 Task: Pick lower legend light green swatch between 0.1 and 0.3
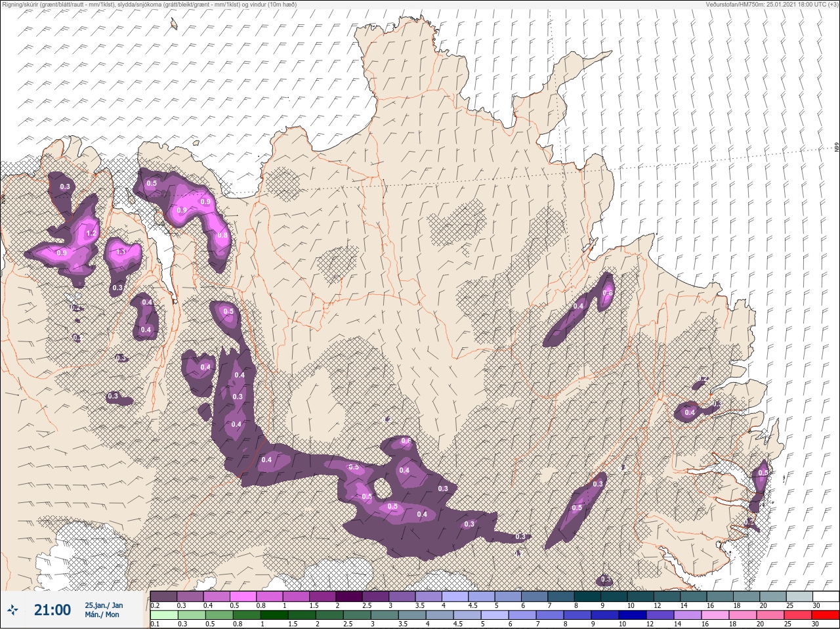point(163,616)
